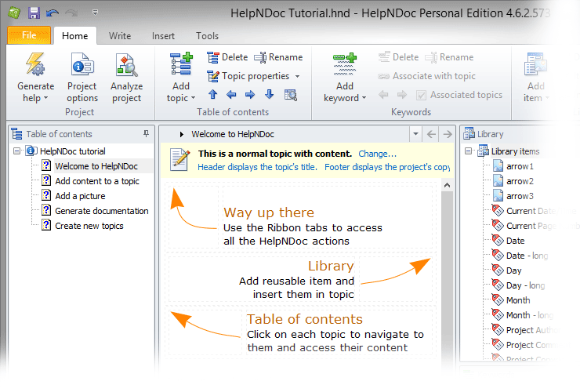The image size is (580, 392).
Task: Click the Header displays the topic's title link
Action: pos(257,167)
